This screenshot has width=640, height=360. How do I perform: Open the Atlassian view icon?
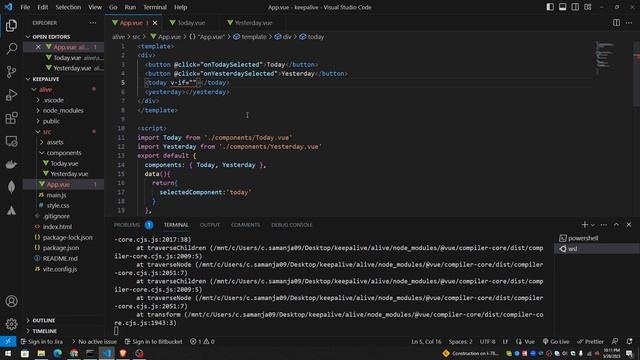[x=11, y=210]
